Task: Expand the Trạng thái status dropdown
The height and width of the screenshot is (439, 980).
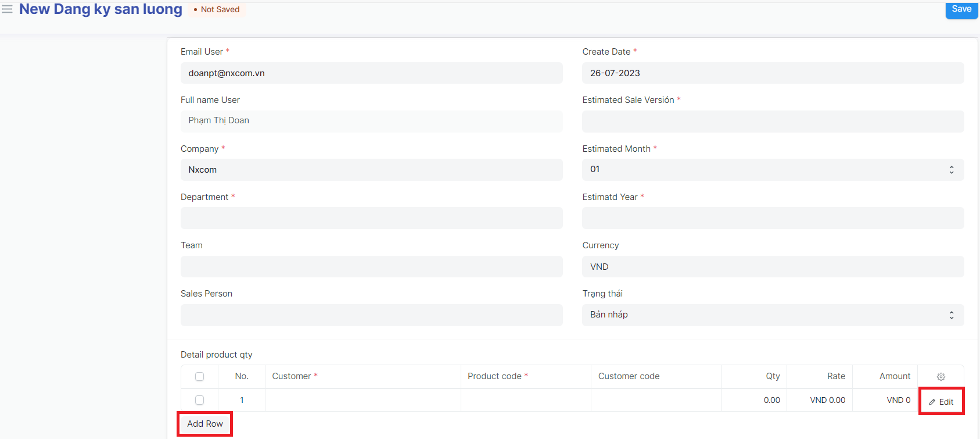Action: point(773,315)
